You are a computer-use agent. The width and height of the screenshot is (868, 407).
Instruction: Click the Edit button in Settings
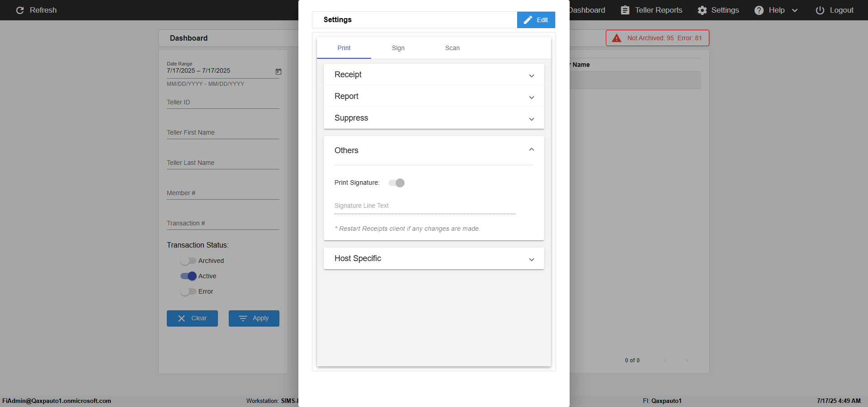pyautogui.click(x=536, y=20)
